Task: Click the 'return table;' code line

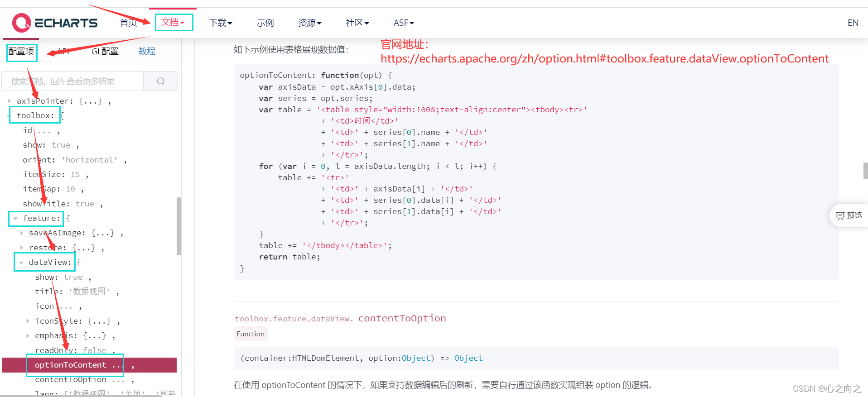Action: click(x=289, y=257)
